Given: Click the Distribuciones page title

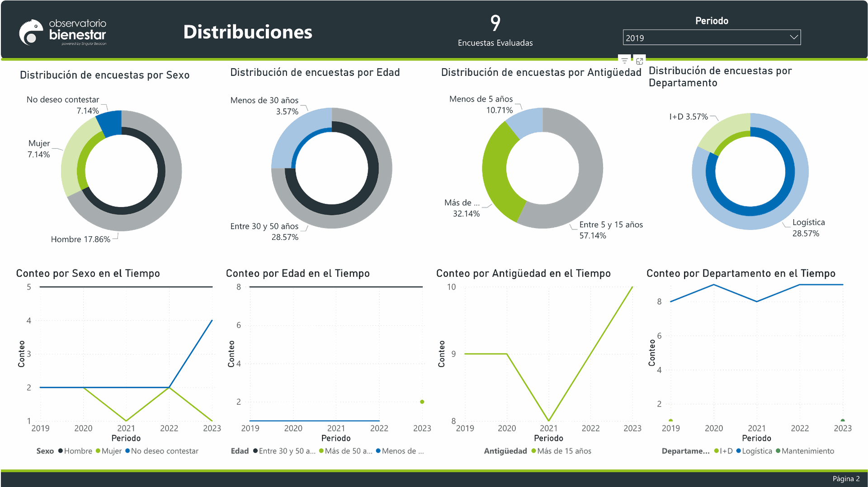Looking at the screenshot, I should point(248,32).
